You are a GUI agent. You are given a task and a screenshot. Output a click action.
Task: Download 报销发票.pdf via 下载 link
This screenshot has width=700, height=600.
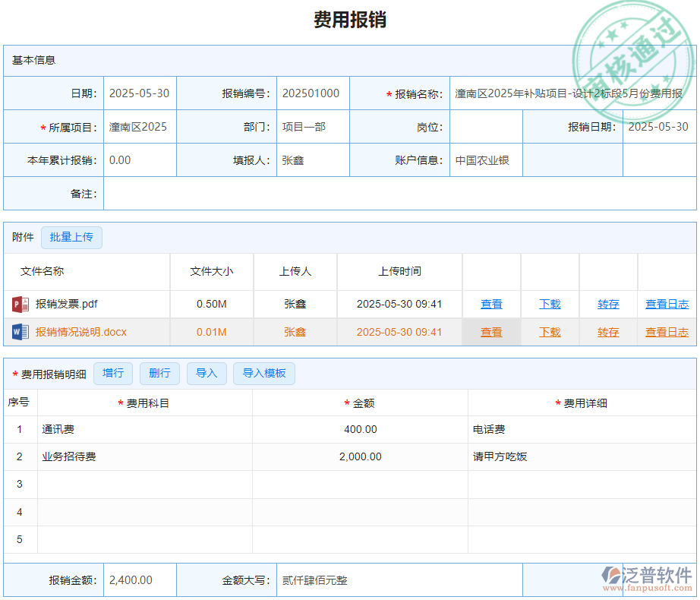tap(550, 304)
